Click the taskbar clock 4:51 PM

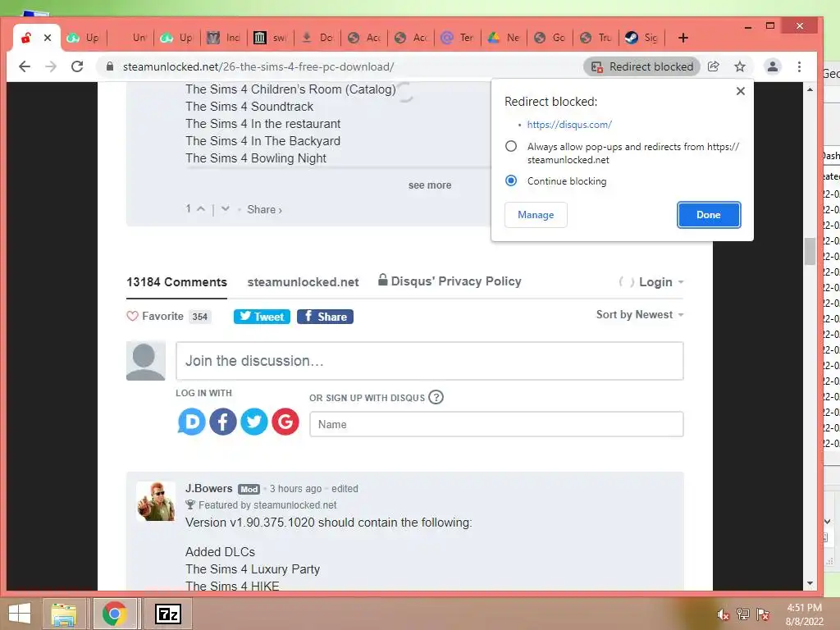804,608
